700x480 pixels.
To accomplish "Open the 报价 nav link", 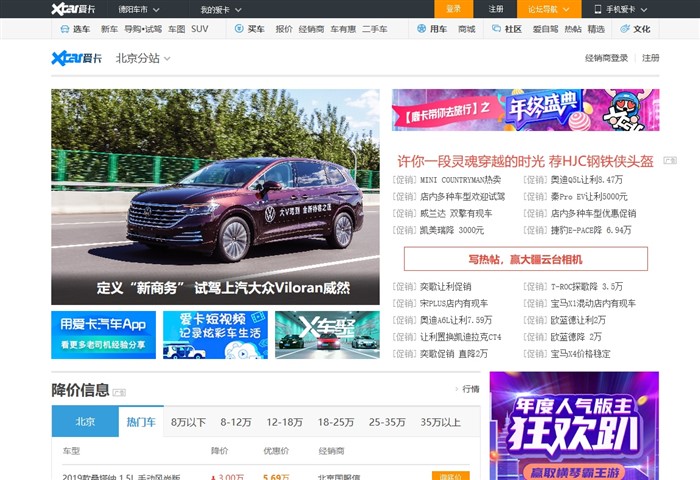I will pyautogui.click(x=284, y=29).
